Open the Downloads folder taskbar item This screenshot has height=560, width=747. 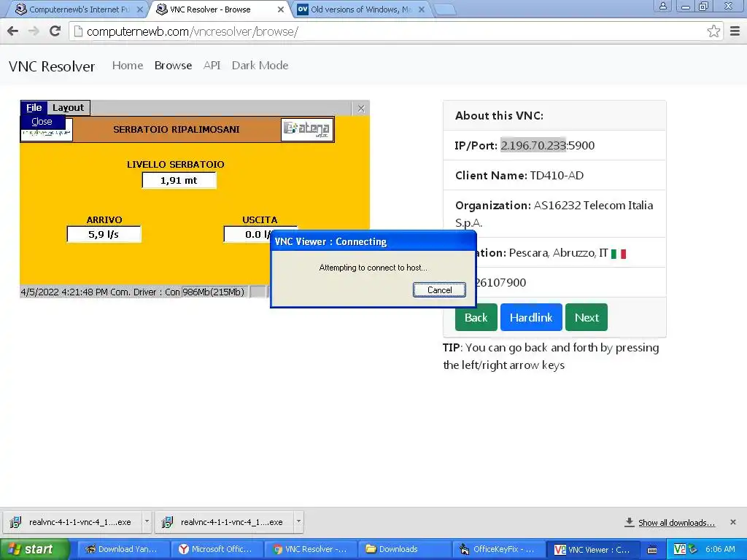pyautogui.click(x=403, y=549)
